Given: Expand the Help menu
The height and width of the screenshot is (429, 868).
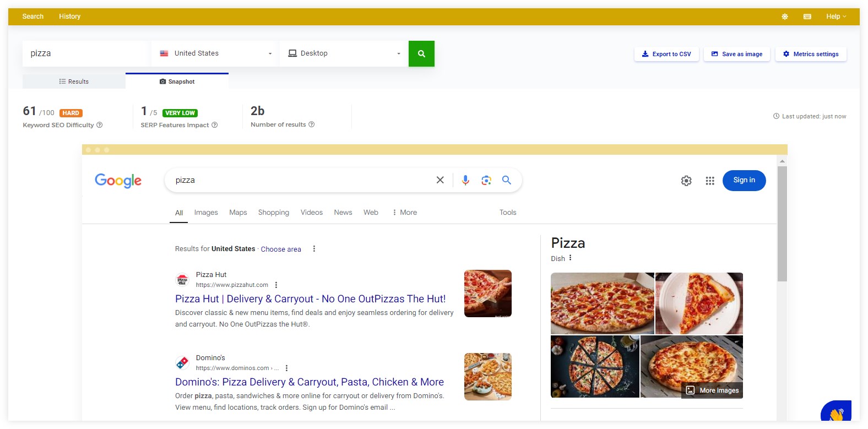Looking at the screenshot, I should pyautogui.click(x=836, y=17).
